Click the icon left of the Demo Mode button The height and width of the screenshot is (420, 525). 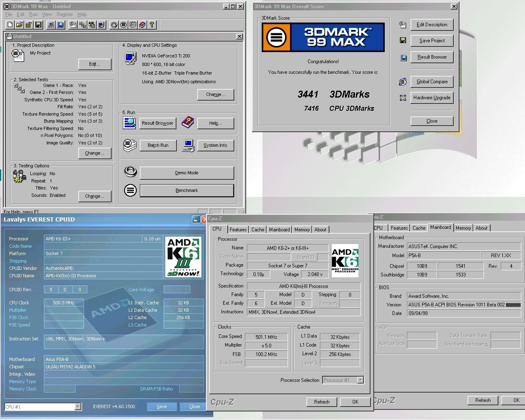click(130, 171)
